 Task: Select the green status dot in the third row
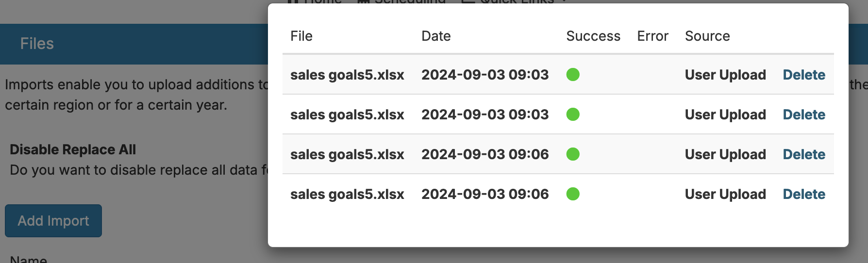[x=573, y=154]
